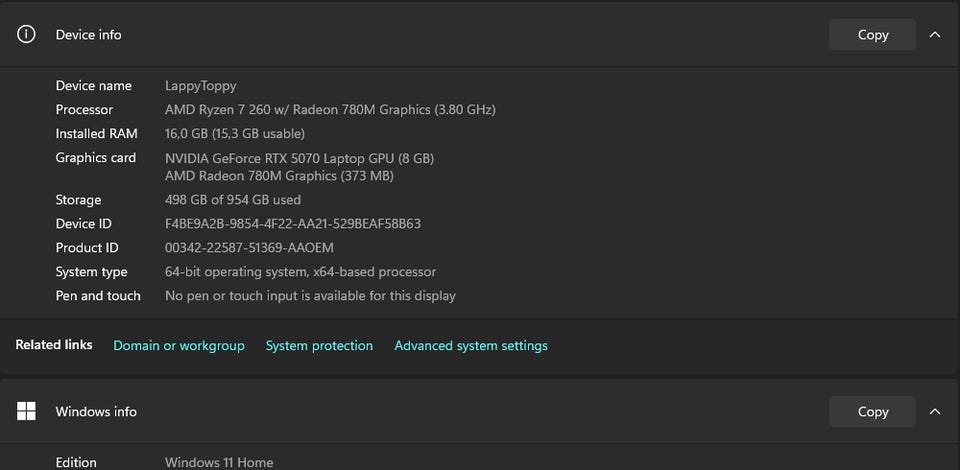
Task: Click the Device info circle icon
Action: 26,34
